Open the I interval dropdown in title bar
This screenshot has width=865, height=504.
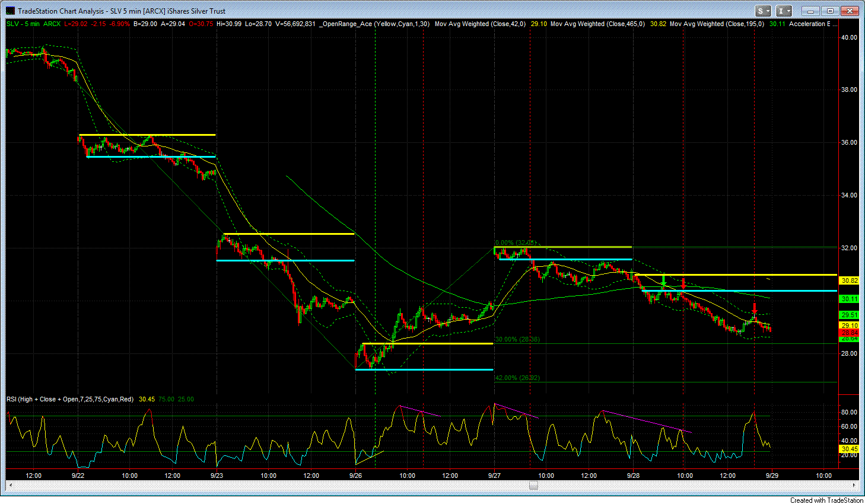[784, 11]
